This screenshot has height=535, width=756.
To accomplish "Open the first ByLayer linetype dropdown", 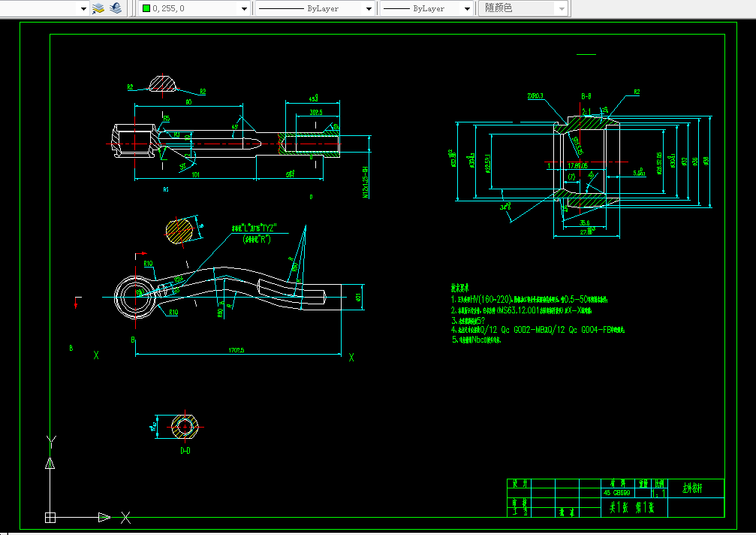I will pyautogui.click(x=369, y=8).
